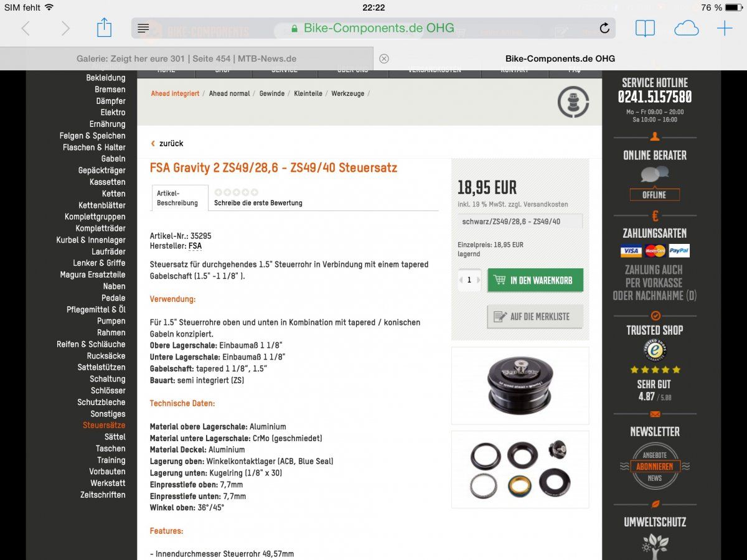Select Ahead normal in the category breadcrumb

coord(229,93)
